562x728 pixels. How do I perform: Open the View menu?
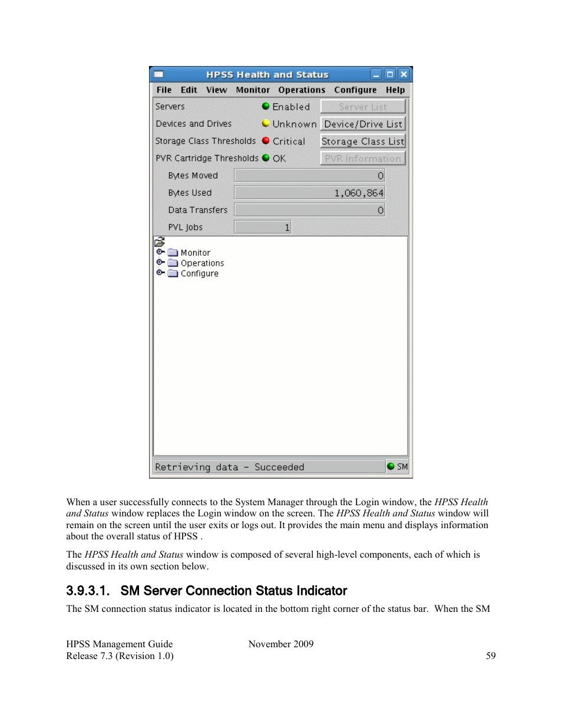tap(216, 90)
